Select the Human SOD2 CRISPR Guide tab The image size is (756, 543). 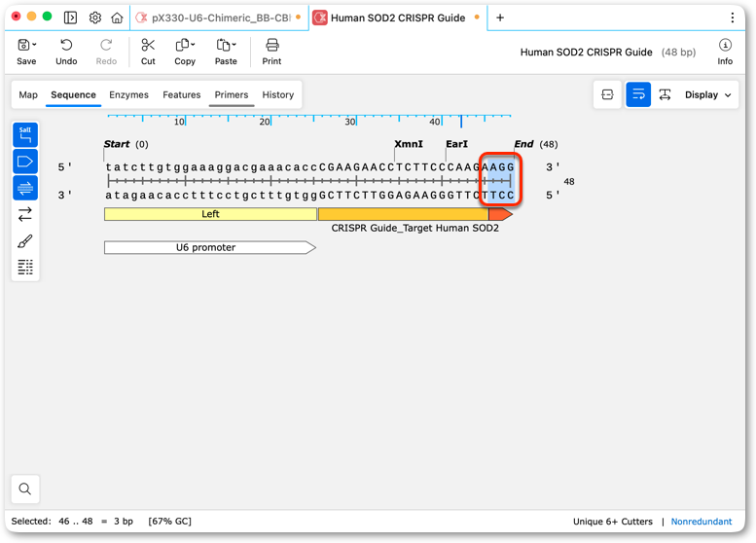[x=397, y=18]
